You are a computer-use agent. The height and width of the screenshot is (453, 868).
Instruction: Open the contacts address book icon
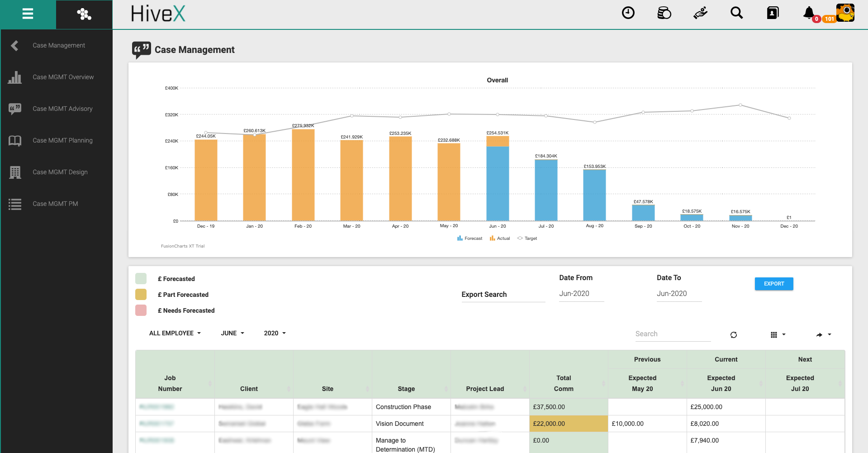coord(773,13)
